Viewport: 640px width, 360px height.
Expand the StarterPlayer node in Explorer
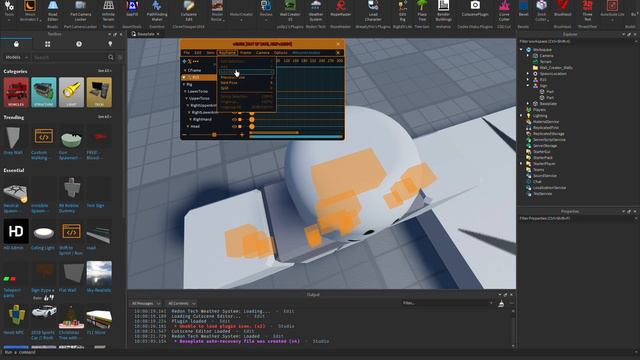pyautogui.click(x=521, y=164)
